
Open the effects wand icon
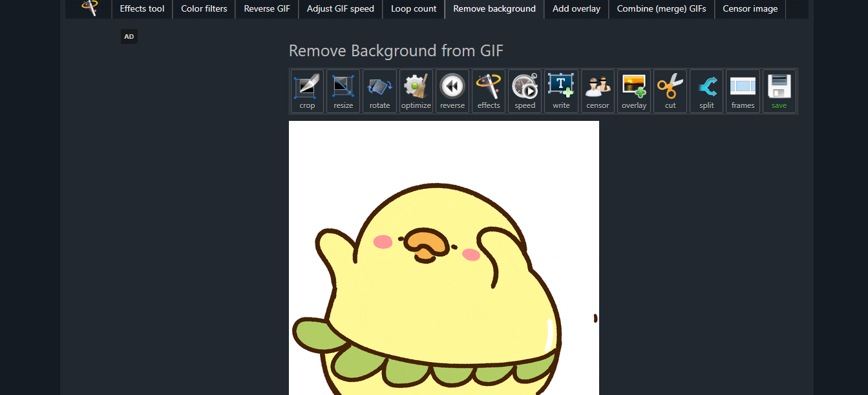point(489,91)
